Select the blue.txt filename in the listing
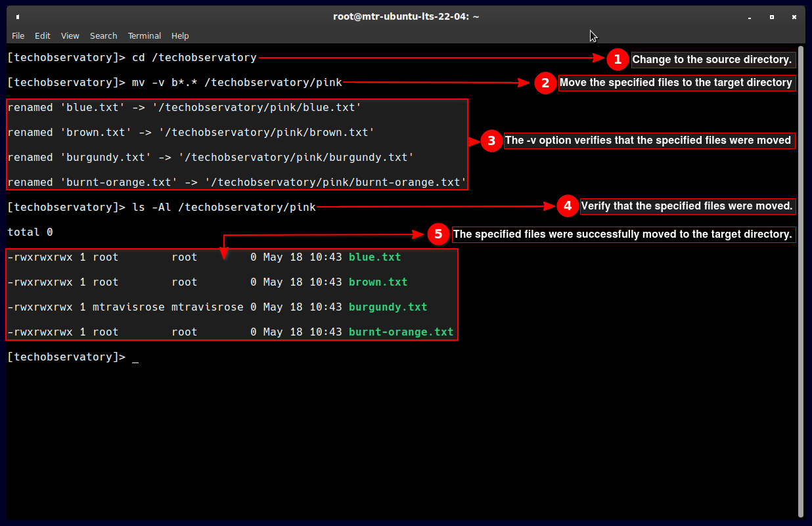Screen dimensions: 812x526 point(374,257)
